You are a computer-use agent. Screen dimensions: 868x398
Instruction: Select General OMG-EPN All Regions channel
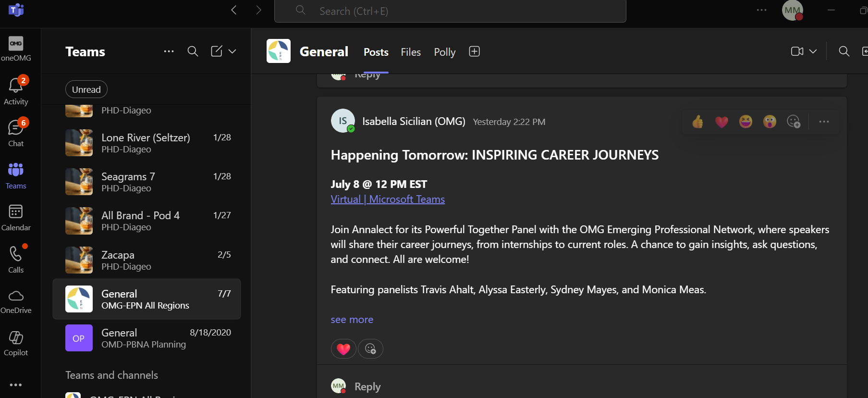coord(147,299)
